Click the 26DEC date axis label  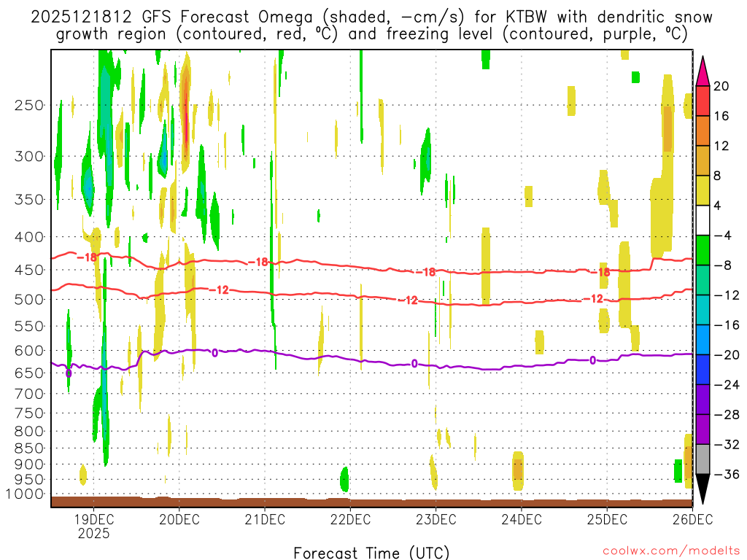692,519
